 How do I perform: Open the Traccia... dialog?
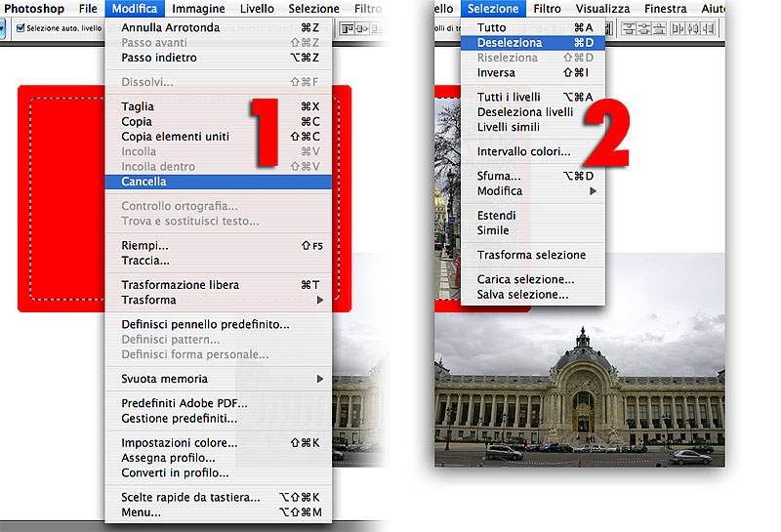218,261
